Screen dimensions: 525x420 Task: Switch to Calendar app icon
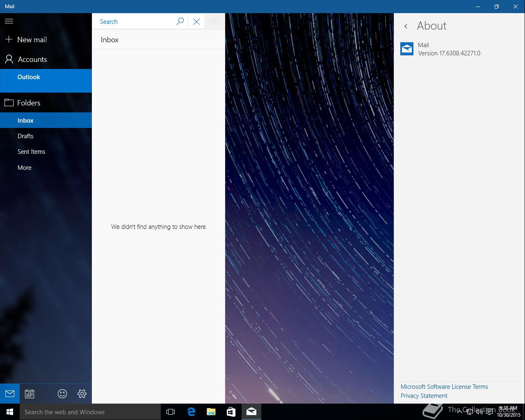coord(30,394)
